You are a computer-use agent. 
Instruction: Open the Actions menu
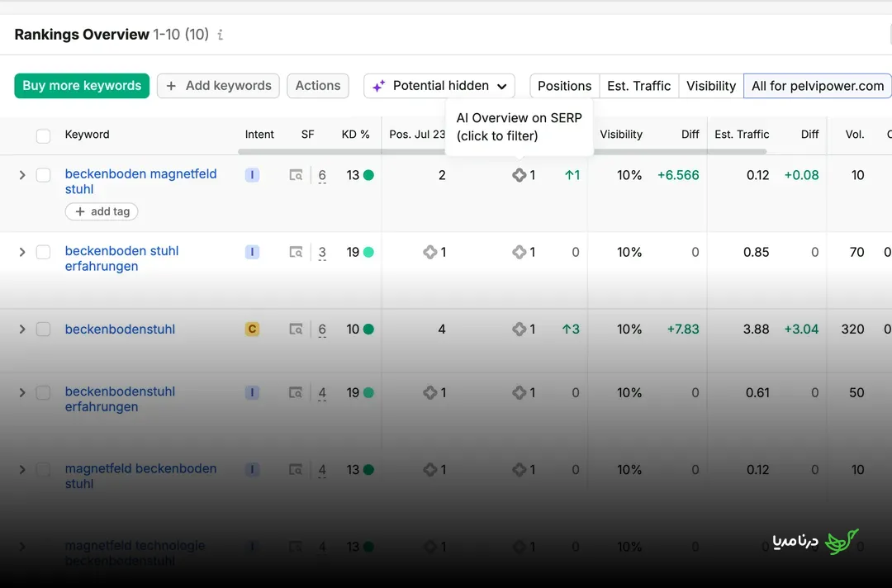coord(318,86)
